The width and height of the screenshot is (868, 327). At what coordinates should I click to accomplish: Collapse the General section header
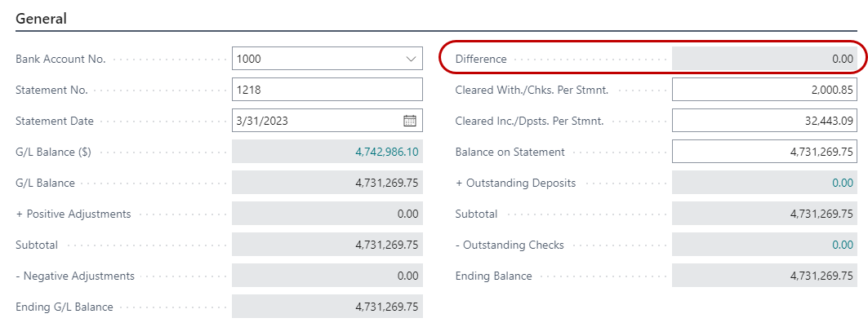coord(42,17)
